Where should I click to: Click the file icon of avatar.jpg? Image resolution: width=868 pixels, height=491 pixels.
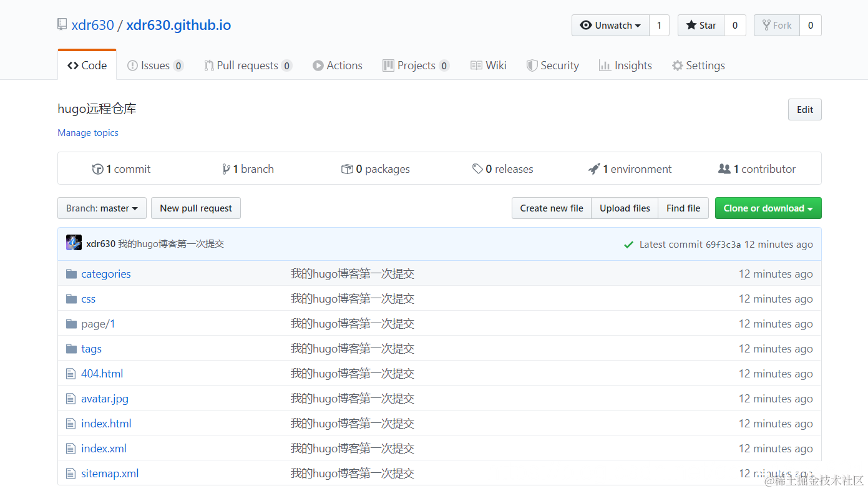tap(71, 399)
